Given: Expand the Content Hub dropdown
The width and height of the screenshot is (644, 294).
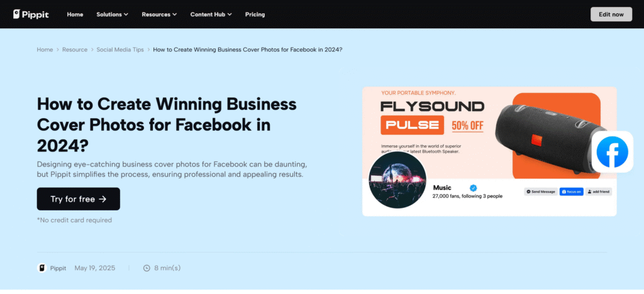Looking at the screenshot, I should [211, 14].
